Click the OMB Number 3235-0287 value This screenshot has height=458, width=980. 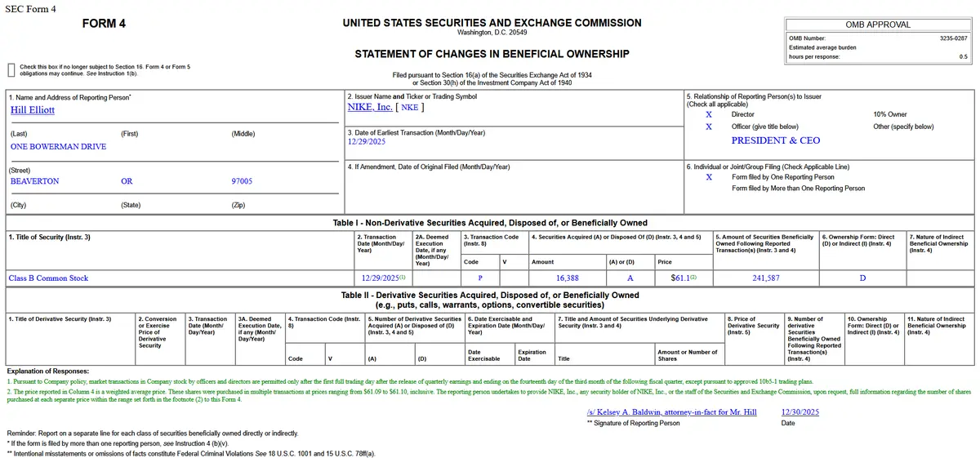(954, 38)
